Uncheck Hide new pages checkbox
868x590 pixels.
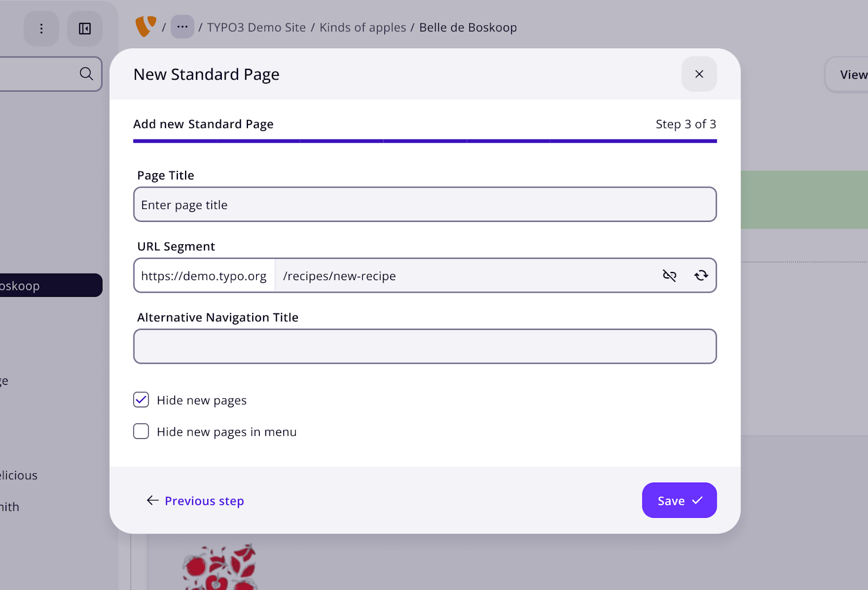[141, 400]
